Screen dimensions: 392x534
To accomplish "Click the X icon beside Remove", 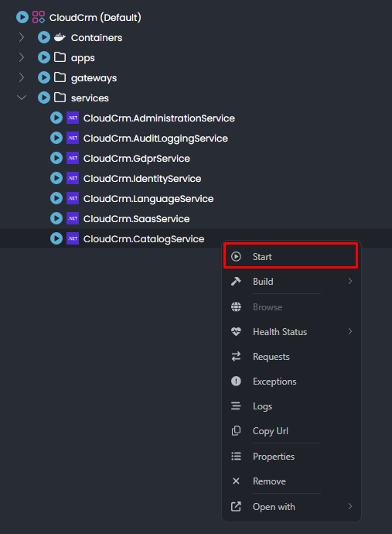I will (236, 481).
